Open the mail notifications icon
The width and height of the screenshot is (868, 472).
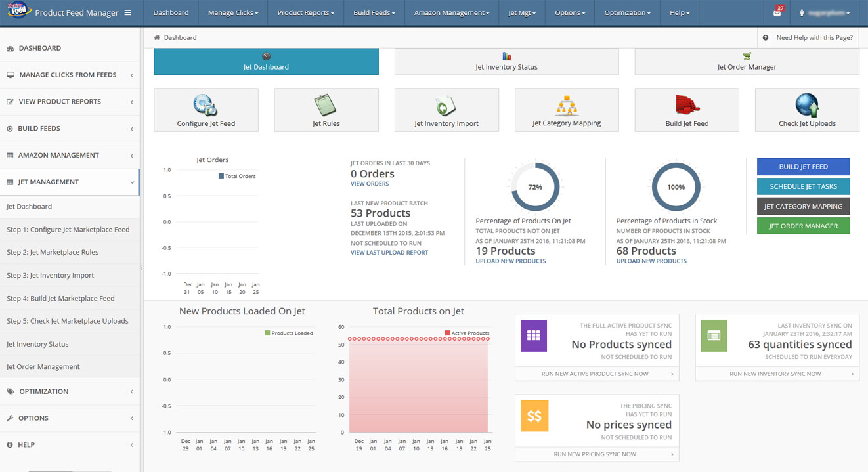pos(777,13)
